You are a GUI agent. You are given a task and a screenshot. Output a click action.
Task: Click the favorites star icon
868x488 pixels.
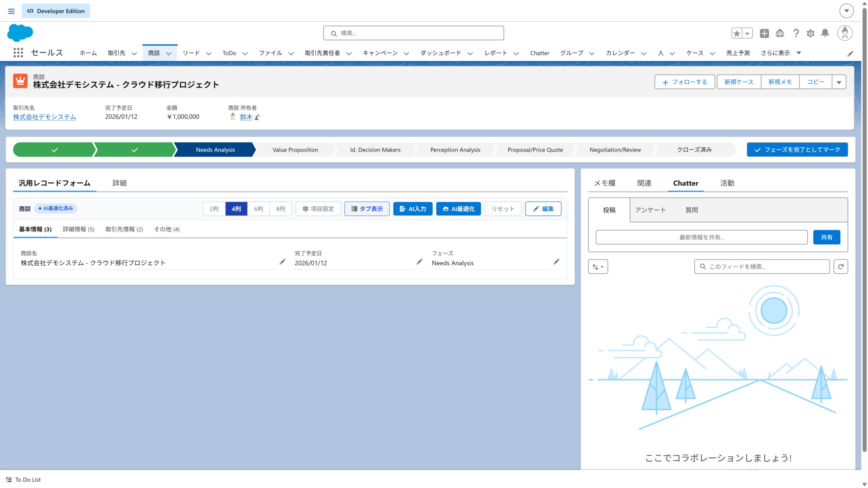[737, 33]
